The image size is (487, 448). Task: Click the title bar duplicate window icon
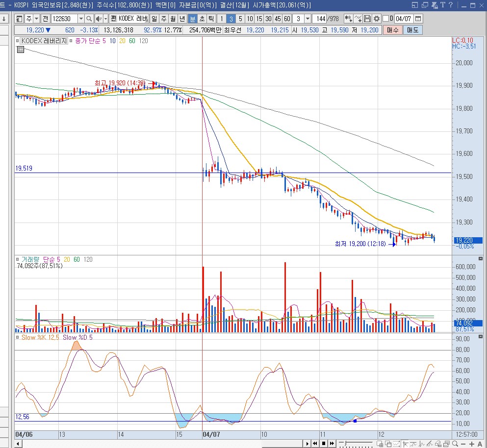tap(425, 5)
